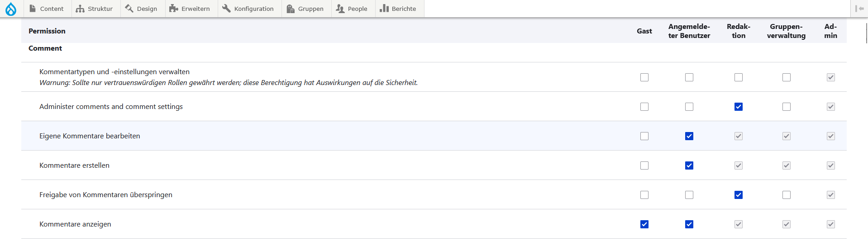The width and height of the screenshot is (868, 241).
Task: Open the Erweitern modules menu
Action: [190, 9]
